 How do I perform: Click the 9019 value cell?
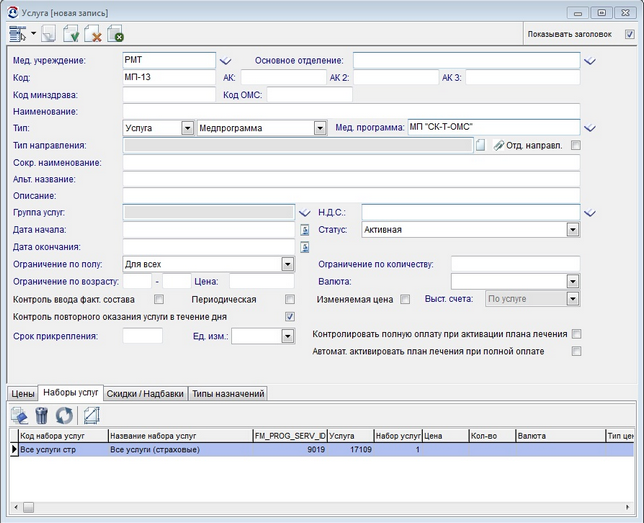pyautogui.click(x=290, y=449)
